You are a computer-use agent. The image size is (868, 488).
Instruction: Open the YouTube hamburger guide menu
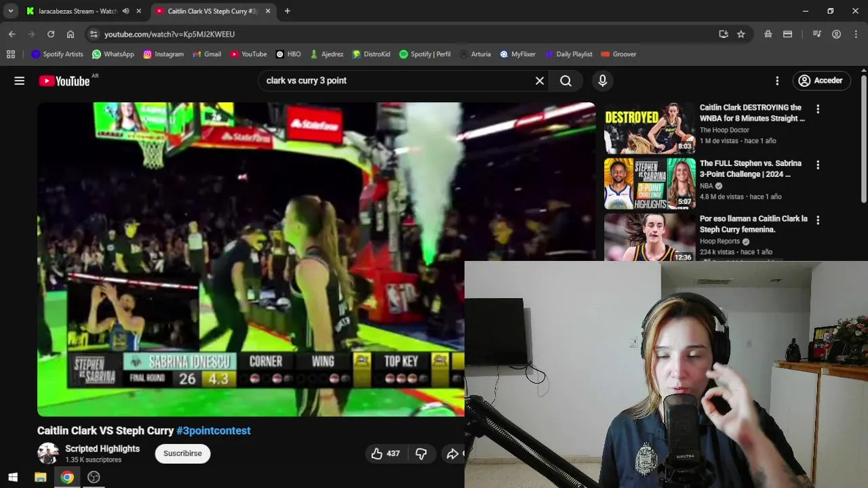pyautogui.click(x=20, y=81)
